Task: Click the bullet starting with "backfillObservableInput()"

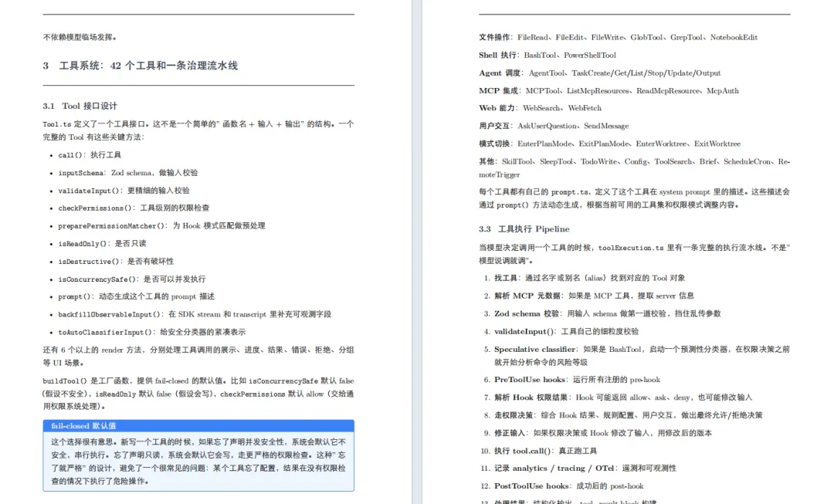Action: 194,314
